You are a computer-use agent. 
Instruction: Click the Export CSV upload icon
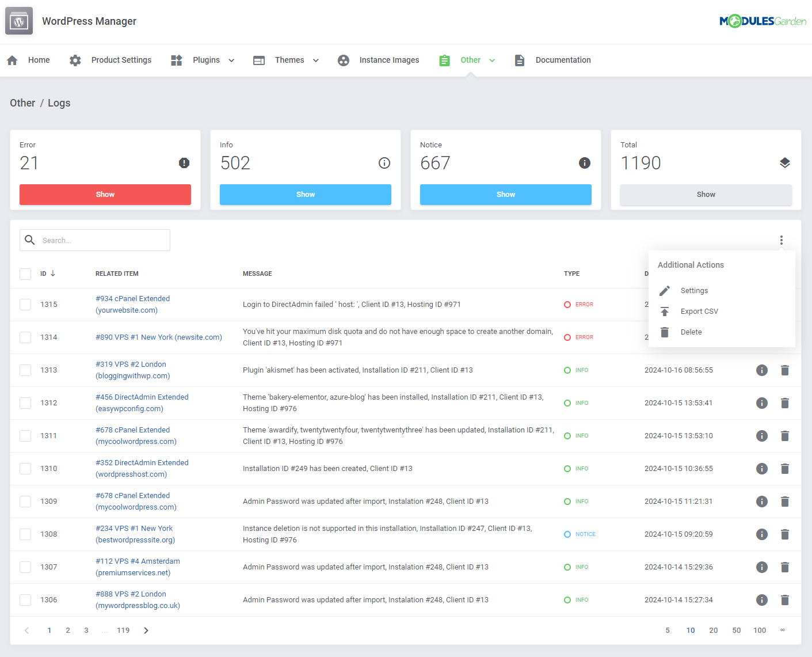click(x=665, y=311)
